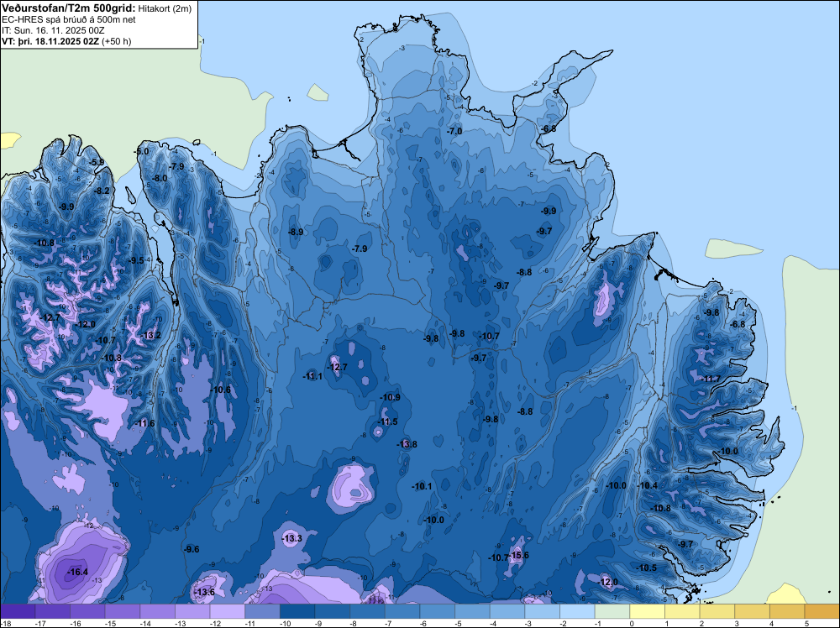Click the 'Veðurstofan/T2m 500grid:' title text
The image size is (840, 628).
[x=69, y=8]
